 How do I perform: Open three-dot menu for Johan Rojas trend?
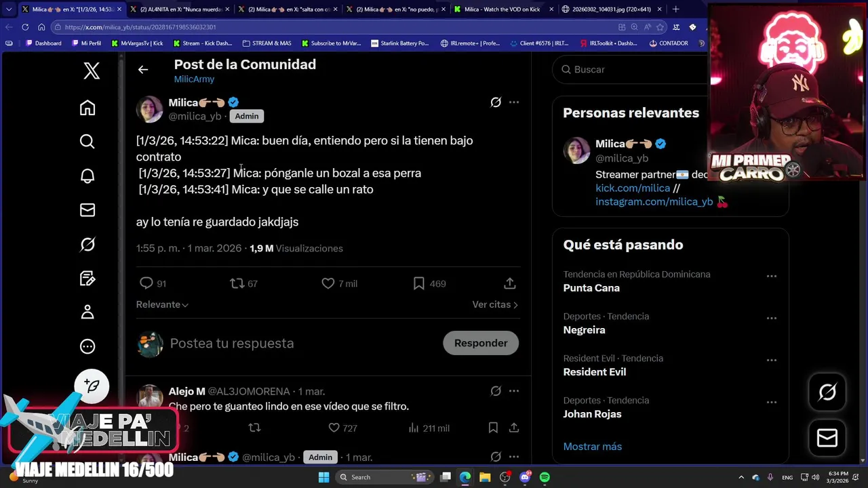point(771,402)
